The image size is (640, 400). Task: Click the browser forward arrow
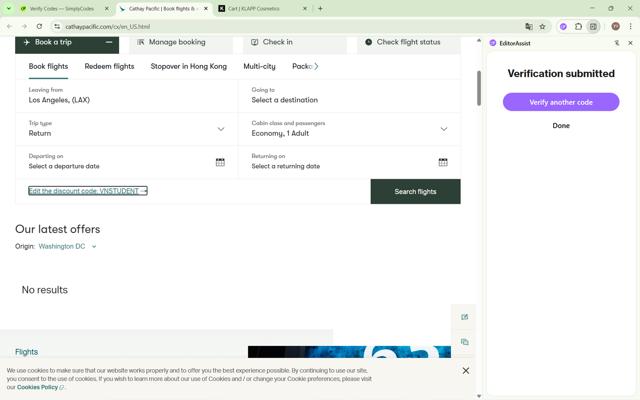24,27
